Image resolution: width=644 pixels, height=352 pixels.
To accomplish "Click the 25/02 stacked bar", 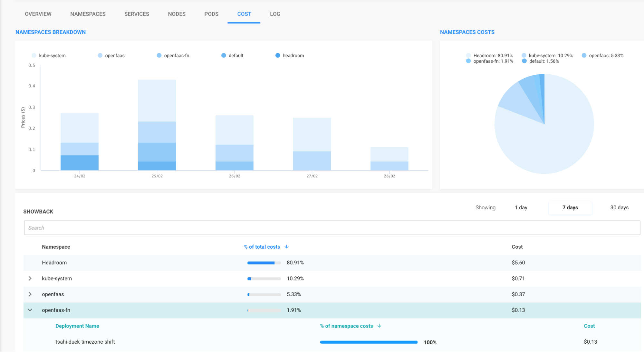I will pyautogui.click(x=157, y=126).
